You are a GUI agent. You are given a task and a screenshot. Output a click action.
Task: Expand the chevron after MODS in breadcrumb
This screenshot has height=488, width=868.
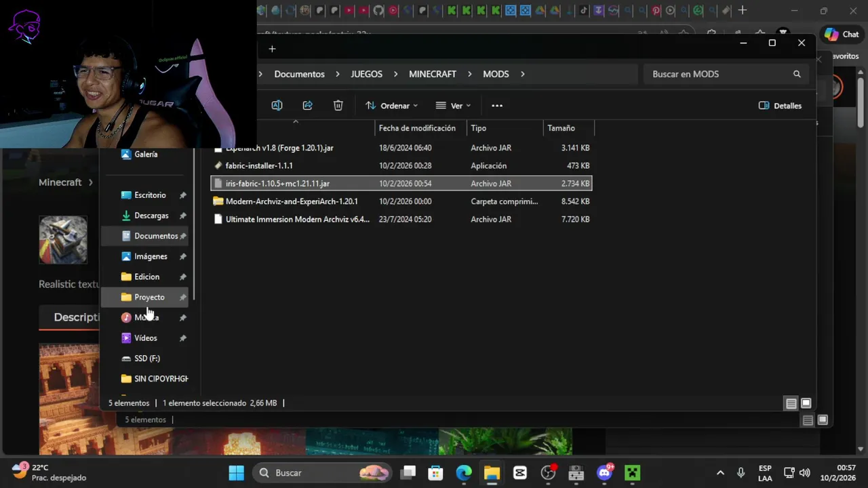pyautogui.click(x=522, y=74)
